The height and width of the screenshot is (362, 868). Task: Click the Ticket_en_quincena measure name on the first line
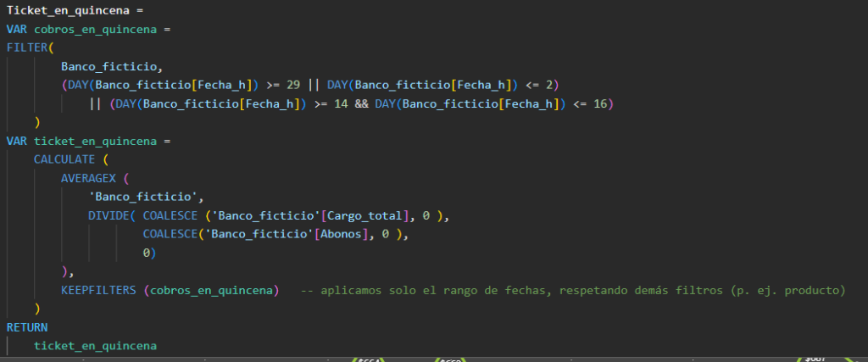click(x=64, y=10)
